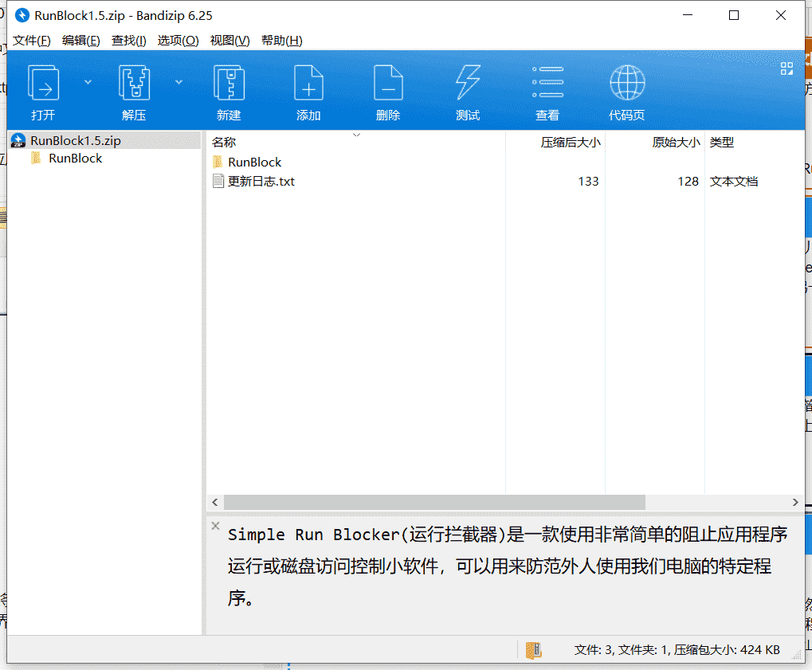Click the status bar file count text
Screen dimensions: 812x670
click(x=677, y=650)
